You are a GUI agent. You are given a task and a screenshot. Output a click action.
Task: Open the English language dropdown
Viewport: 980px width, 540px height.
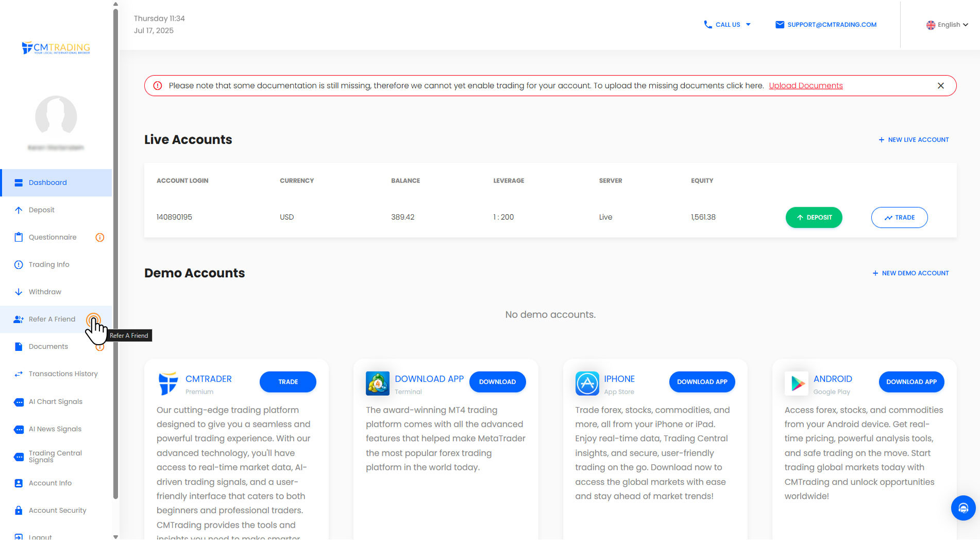pyautogui.click(x=947, y=25)
